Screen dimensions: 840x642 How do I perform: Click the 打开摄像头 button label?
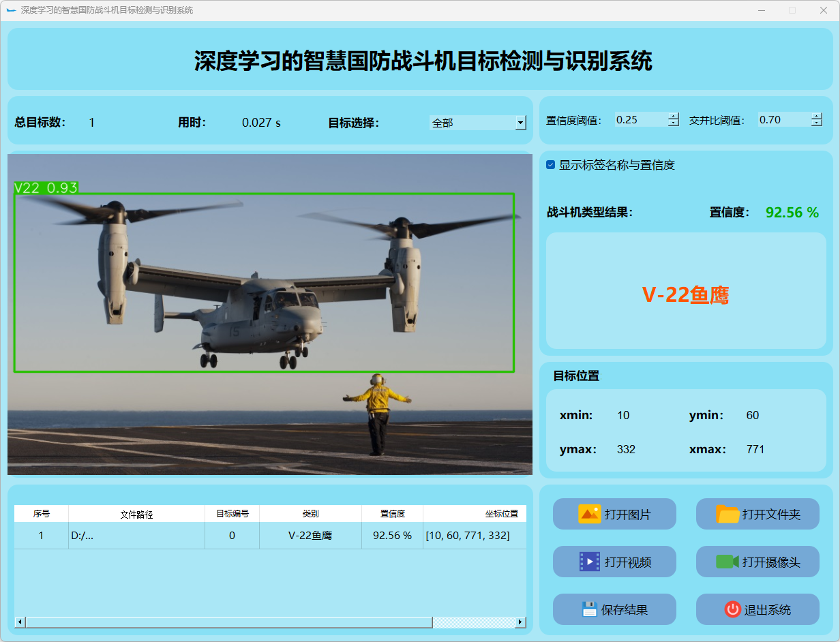tap(771, 562)
